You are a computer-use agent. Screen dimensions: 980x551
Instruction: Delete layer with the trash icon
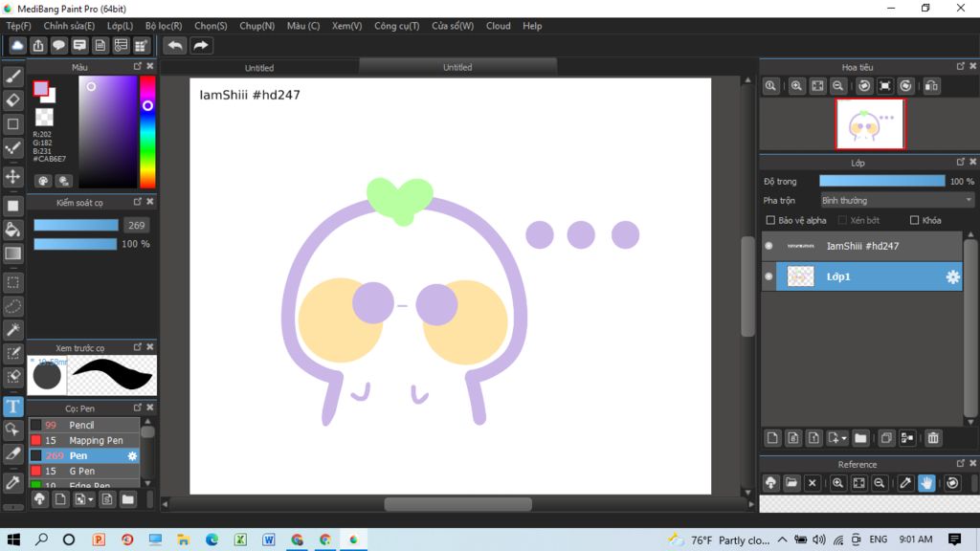tap(933, 438)
